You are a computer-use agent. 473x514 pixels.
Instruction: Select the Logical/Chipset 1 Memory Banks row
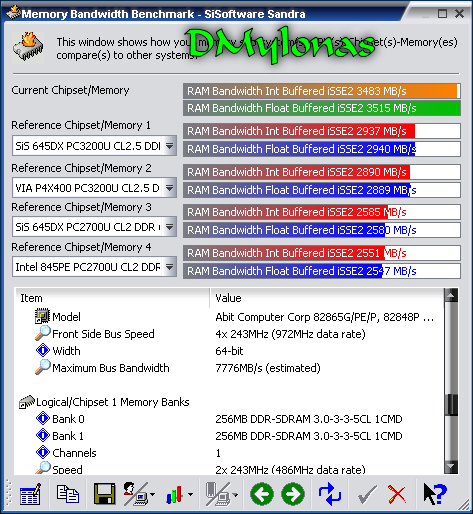(230, 402)
